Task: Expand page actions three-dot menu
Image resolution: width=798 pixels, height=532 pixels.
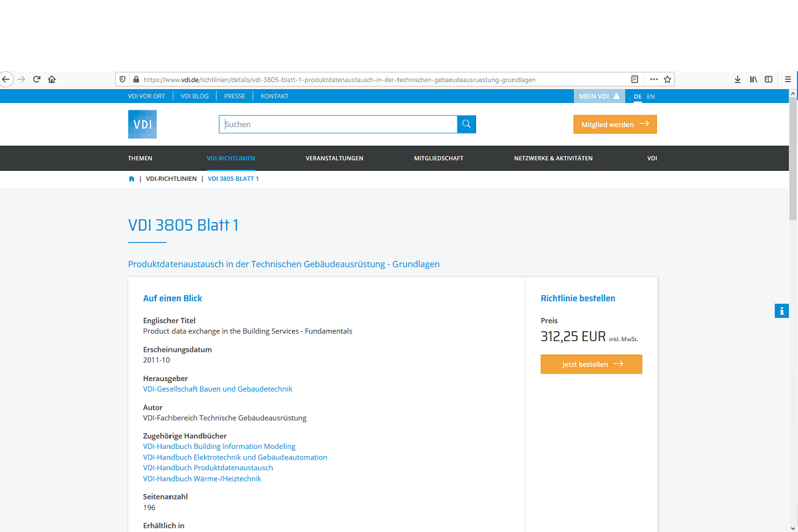Action: coord(654,79)
